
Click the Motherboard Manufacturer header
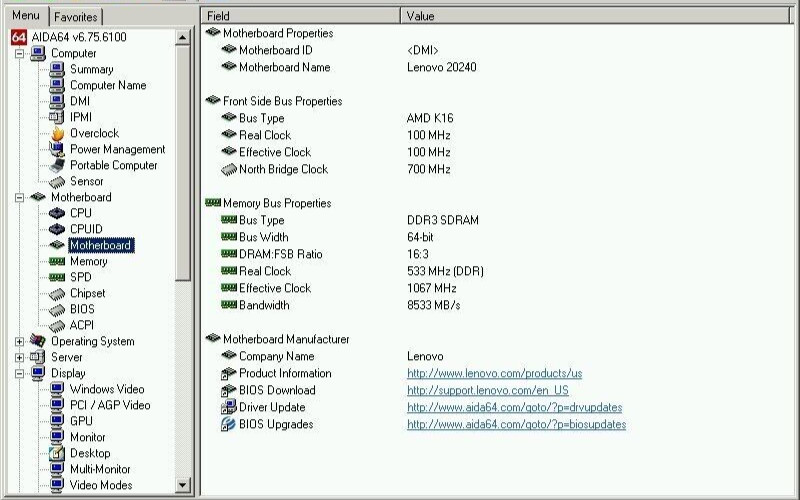click(x=286, y=339)
